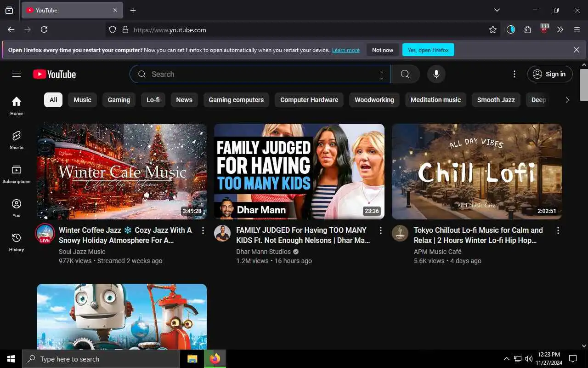Dismiss the Firefox notification bar
This screenshot has width=588, height=368.
(x=577, y=50)
